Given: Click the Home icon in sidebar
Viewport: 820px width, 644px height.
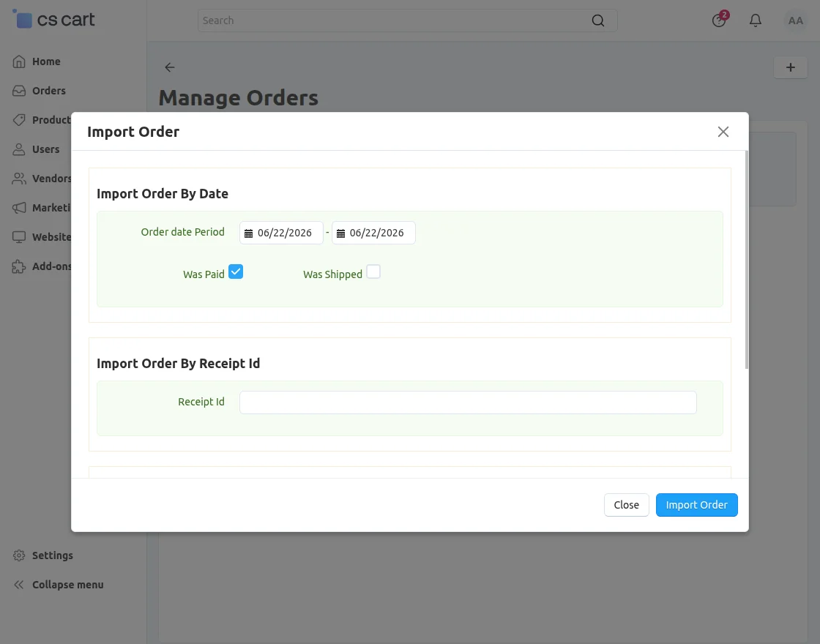Looking at the screenshot, I should pyautogui.click(x=19, y=61).
